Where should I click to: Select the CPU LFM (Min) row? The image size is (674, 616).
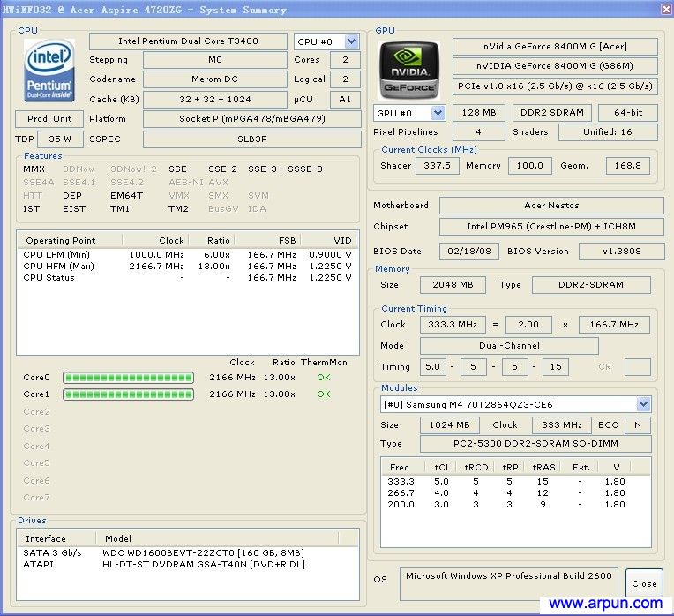click(56, 255)
